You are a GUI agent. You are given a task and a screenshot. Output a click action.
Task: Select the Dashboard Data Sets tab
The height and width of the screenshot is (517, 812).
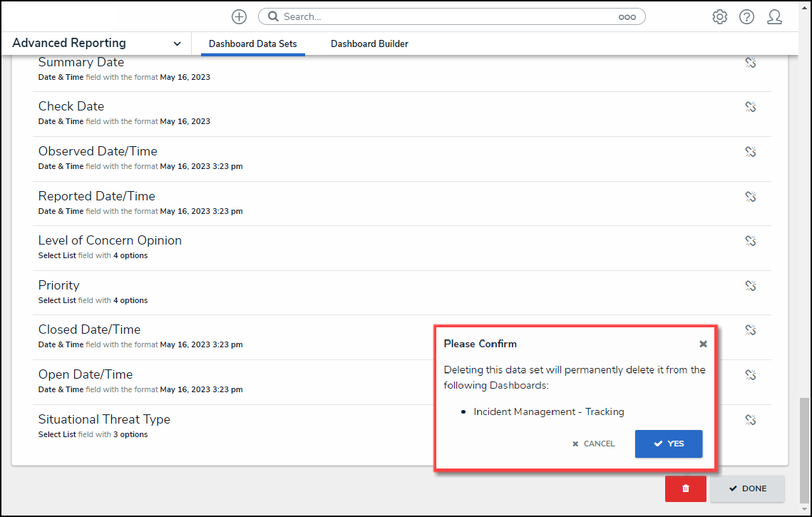click(x=252, y=43)
